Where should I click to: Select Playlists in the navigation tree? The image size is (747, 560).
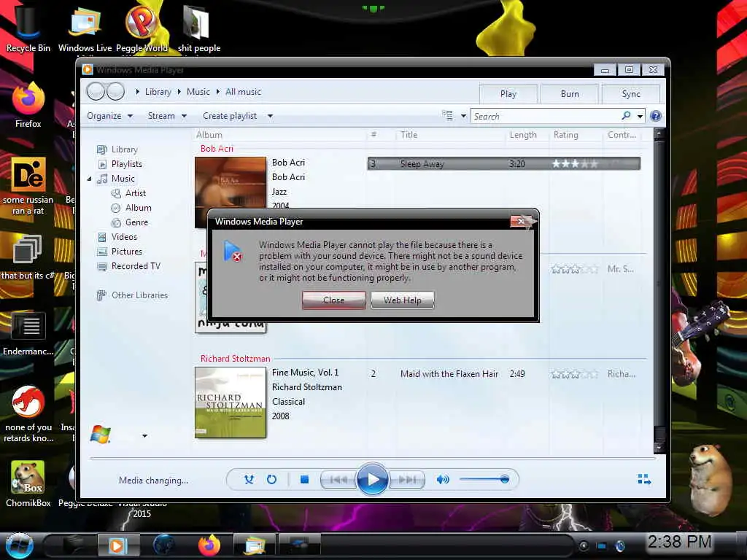click(x=127, y=164)
